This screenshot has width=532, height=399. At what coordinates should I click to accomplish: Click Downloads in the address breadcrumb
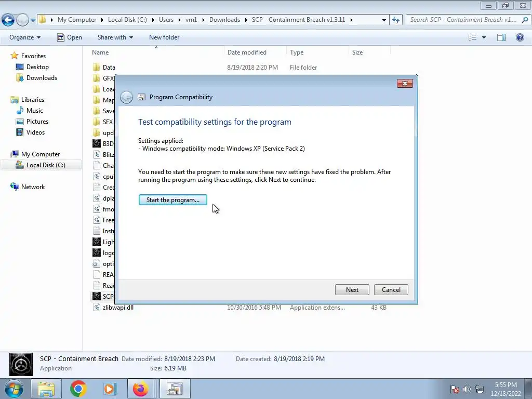(224, 20)
